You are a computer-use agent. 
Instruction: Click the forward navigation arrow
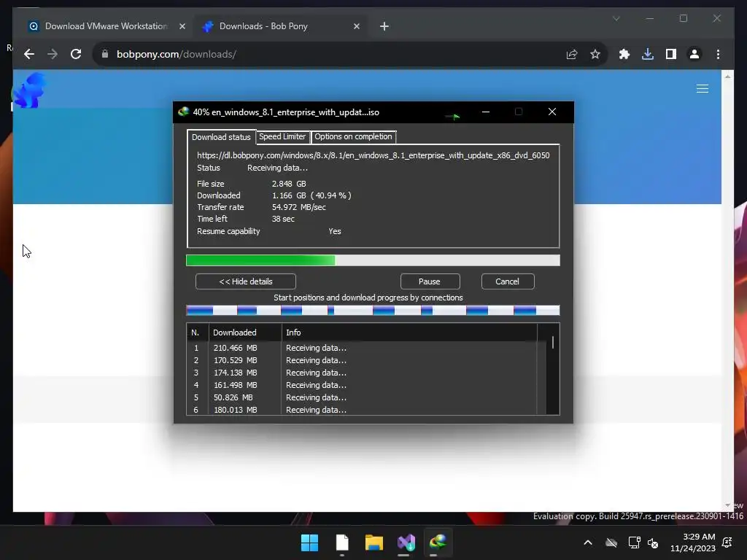(x=53, y=54)
